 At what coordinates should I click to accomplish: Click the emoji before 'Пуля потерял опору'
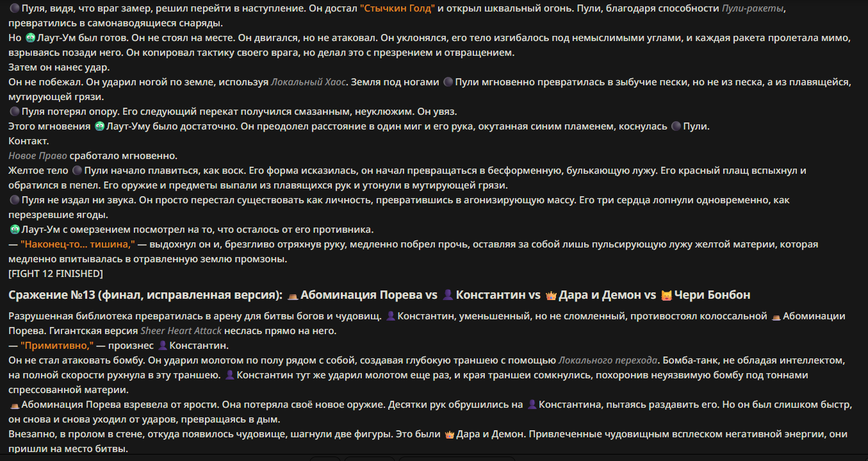click(x=14, y=112)
